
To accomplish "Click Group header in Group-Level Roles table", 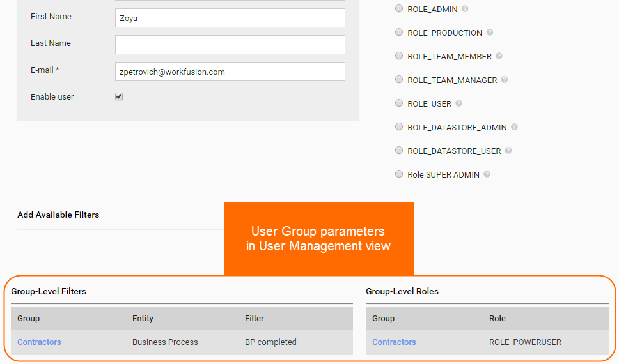I will [x=383, y=318].
